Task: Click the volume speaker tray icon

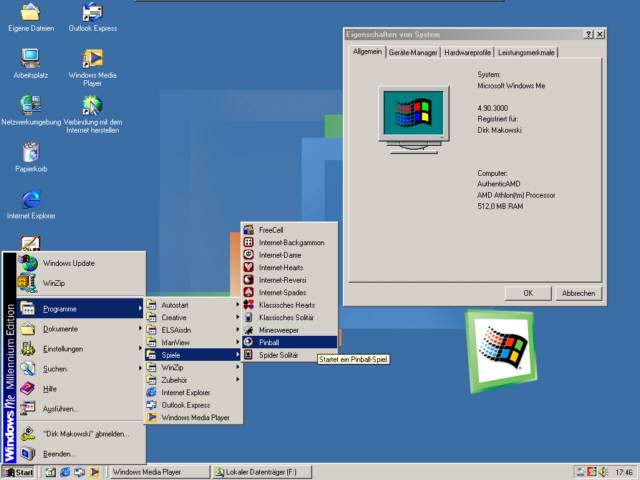Action: click(603, 472)
